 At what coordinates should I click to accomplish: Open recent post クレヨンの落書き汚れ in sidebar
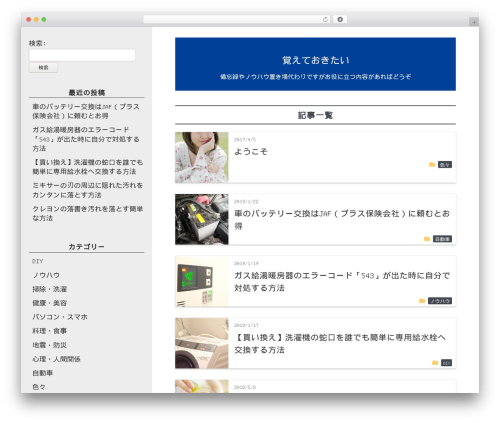[87, 213]
